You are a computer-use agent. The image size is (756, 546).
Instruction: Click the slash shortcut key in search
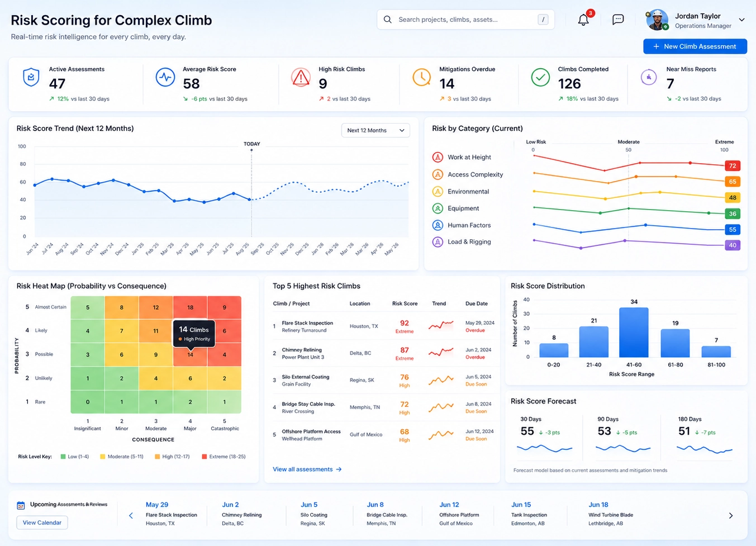tap(543, 20)
